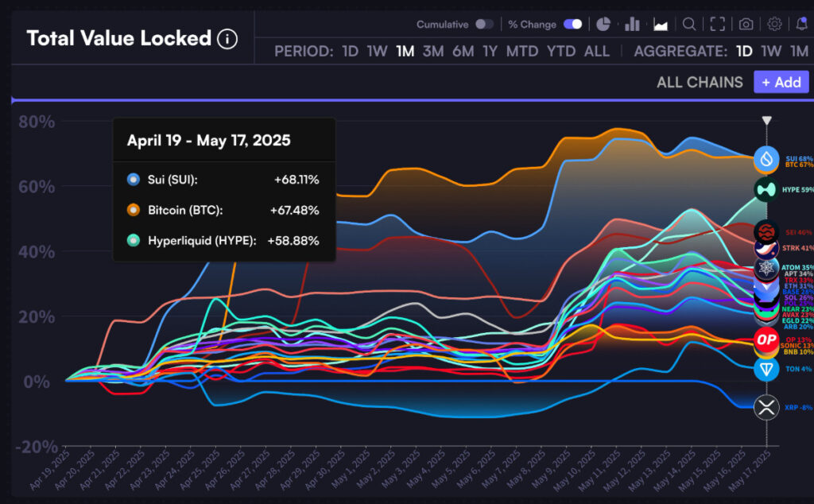Click the 'STRK 41%' series label
The width and height of the screenshot is (814, 504).
click(x=798, y=248)
